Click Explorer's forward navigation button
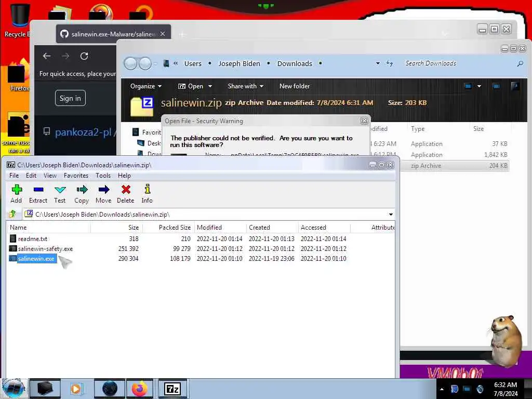 click(x=145, y=63)
